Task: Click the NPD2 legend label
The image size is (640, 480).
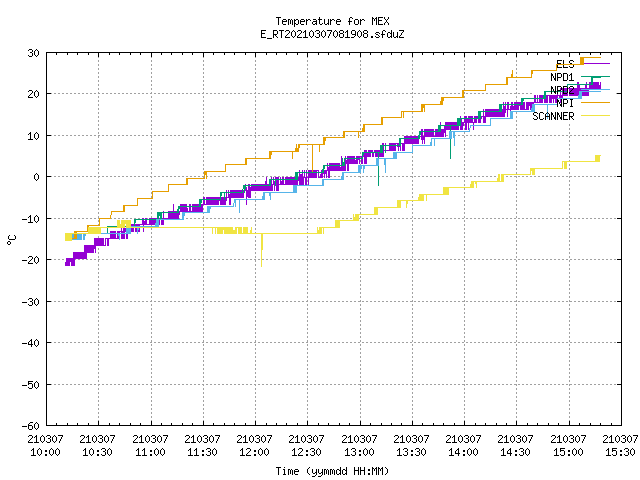Action: (562, 90)
